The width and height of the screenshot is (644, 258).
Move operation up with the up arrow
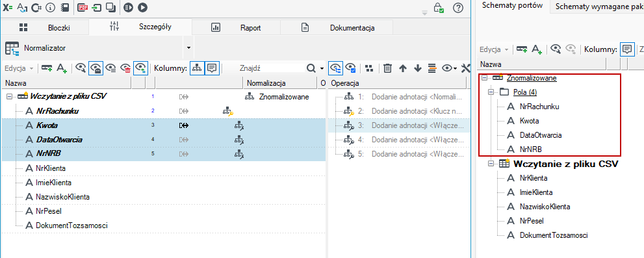[x=402, y=68]
